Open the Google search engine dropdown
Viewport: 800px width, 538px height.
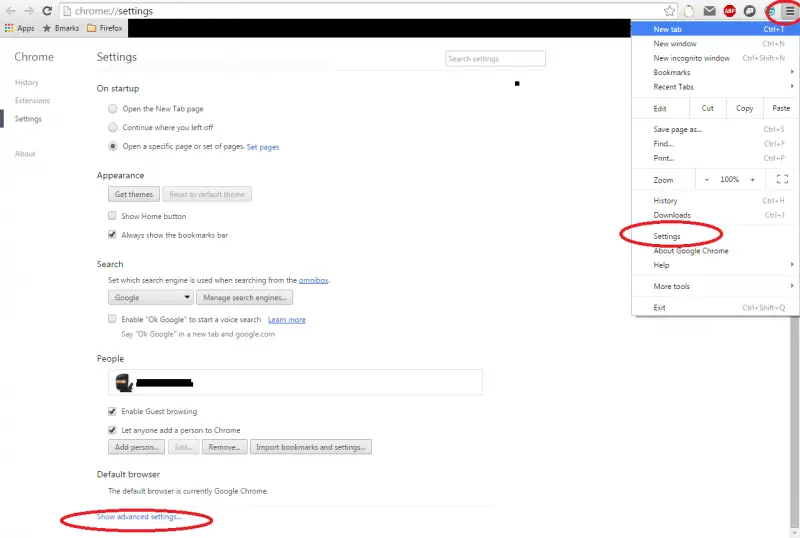(x=151, y=297)
